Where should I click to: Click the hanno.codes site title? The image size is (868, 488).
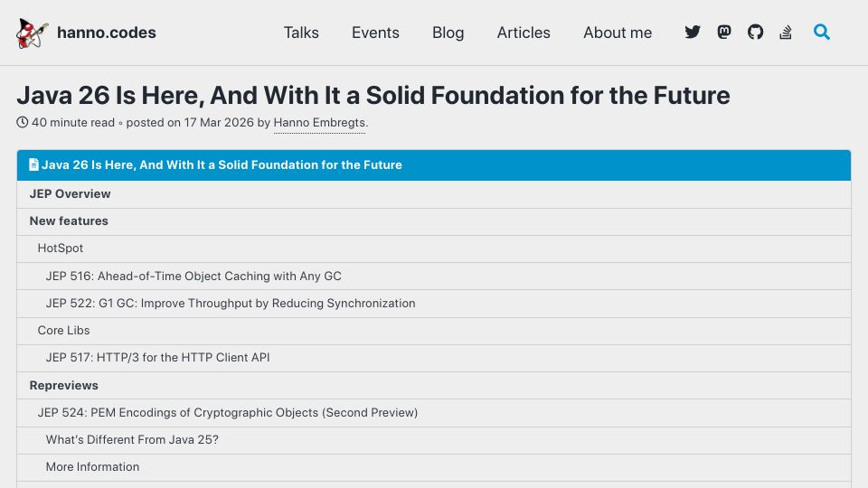pos(107,33)
